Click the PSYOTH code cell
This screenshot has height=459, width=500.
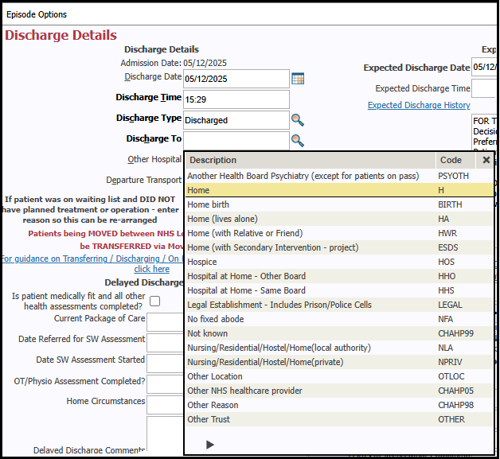[453, 176]
